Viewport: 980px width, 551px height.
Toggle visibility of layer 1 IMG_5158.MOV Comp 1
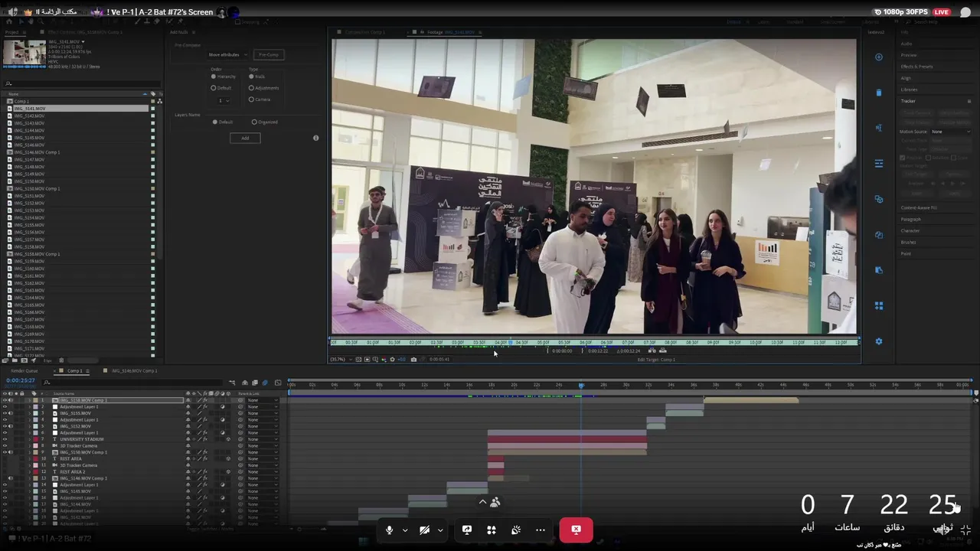pyautogui.click(x=5, y=400)
